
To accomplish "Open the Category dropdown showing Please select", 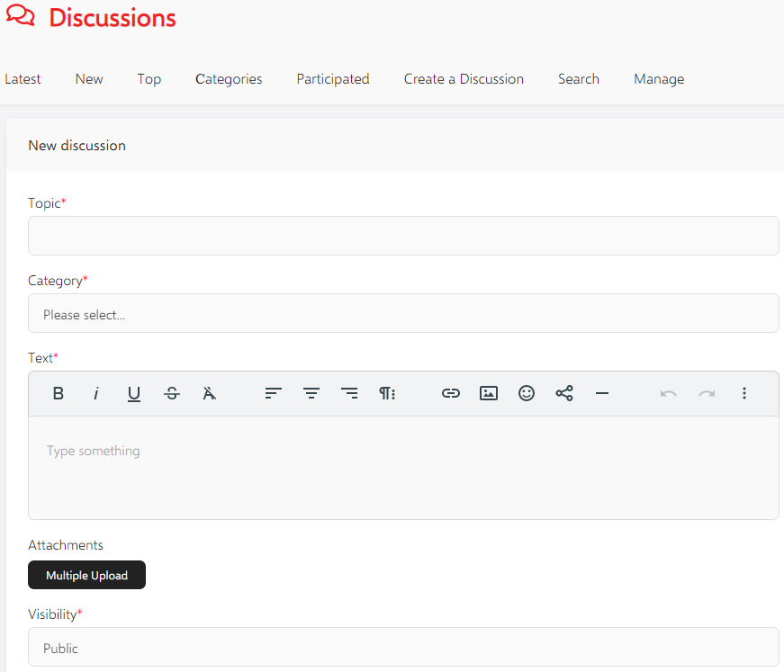I will click(403, 313).
